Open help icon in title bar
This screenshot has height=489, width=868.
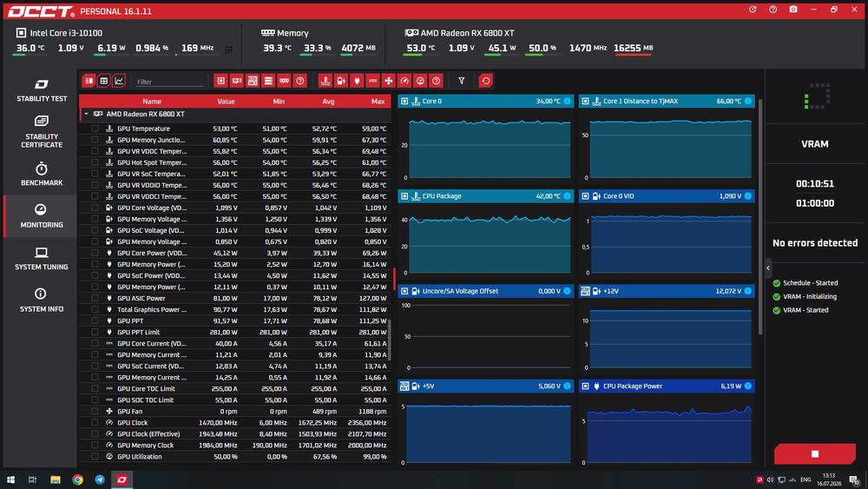[x=773, y=10]
